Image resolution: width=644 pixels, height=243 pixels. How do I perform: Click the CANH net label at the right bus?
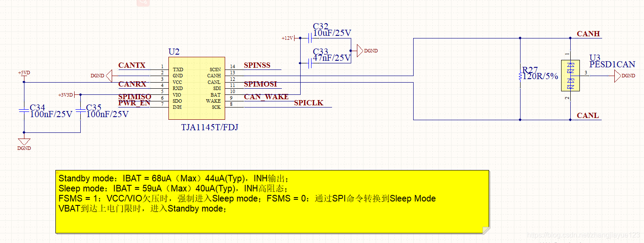coord(588,34)
